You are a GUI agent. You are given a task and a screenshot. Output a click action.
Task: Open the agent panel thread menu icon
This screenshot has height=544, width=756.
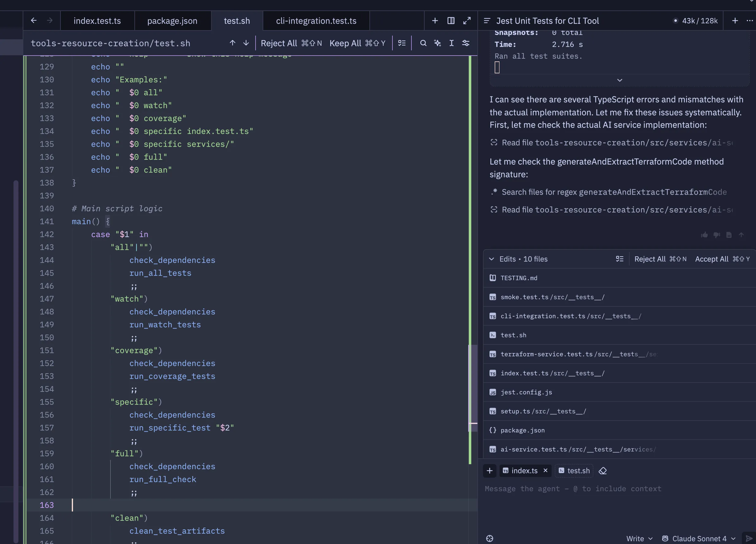487,21
